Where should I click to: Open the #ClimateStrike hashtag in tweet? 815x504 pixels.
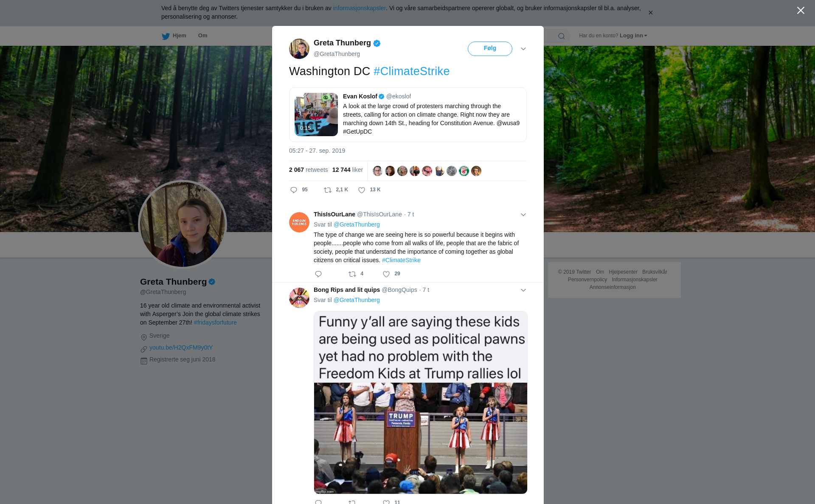(x=411, y=71)
